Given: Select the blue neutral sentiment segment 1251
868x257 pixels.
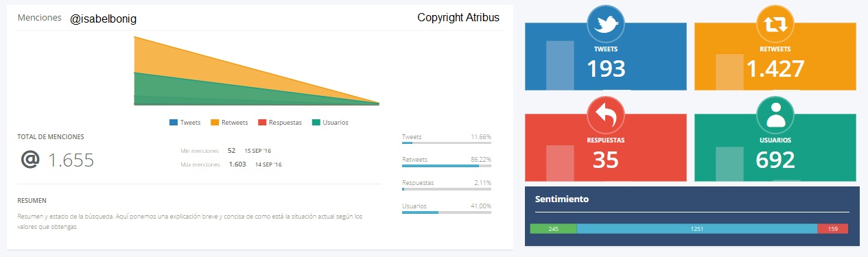Looking at the screenshot, I should pyautogui.click(x=697, y=229).
